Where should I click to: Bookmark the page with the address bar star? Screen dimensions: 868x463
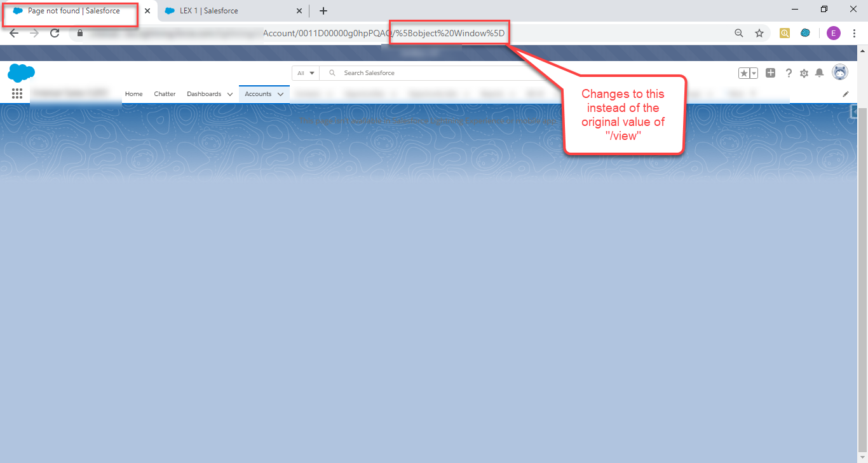[759, 32]
